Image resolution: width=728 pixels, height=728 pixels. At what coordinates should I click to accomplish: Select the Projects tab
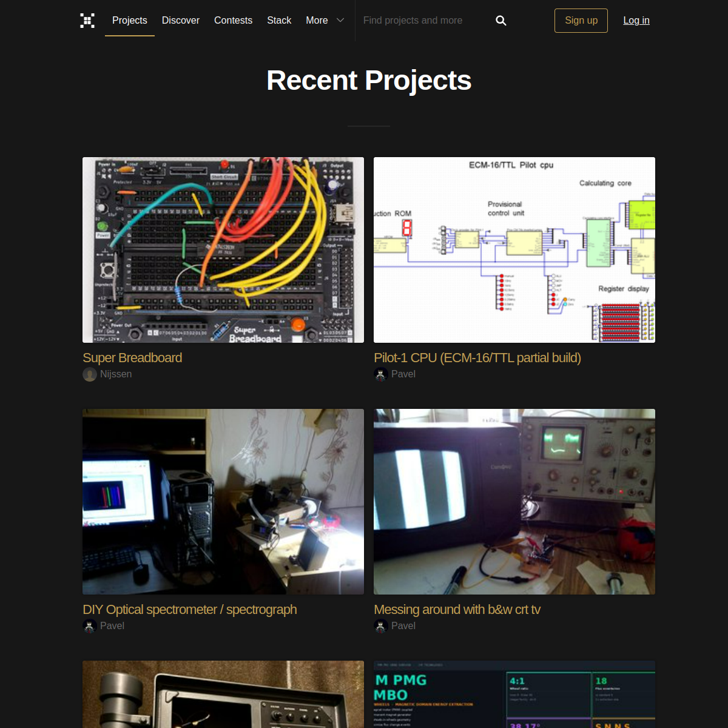point(129,20)
